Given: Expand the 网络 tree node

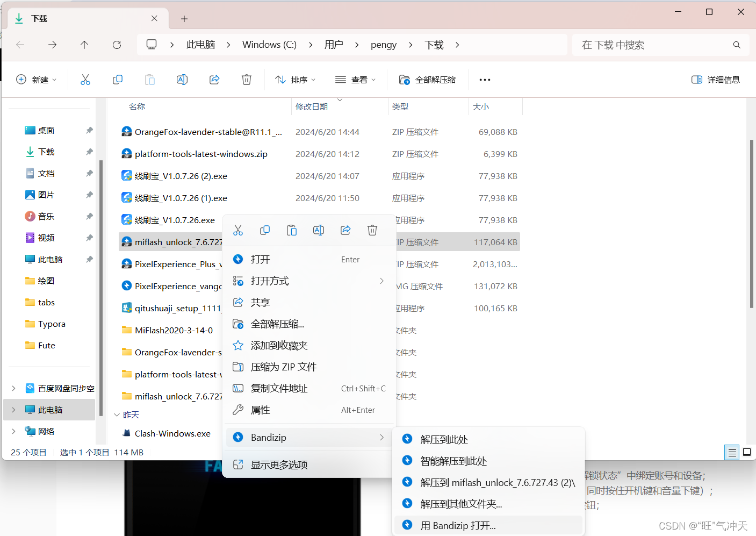Looking at the screenshot, I should 13,431.
